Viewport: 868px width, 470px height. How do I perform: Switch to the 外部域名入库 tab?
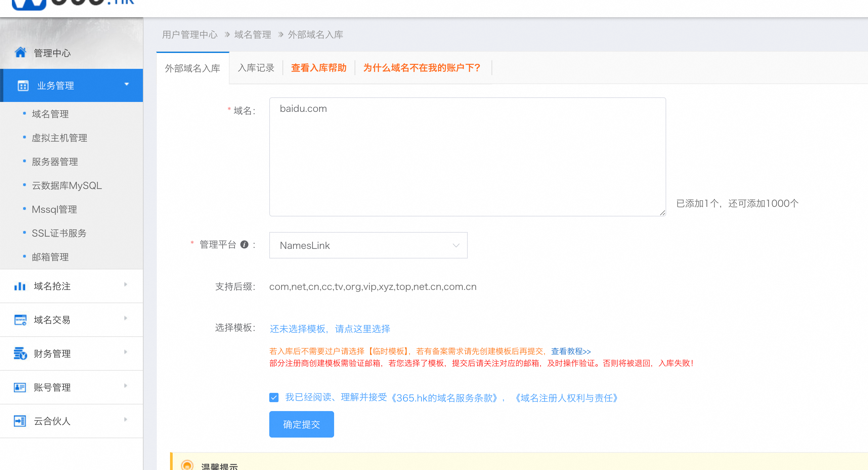click(x=193, y=68)
